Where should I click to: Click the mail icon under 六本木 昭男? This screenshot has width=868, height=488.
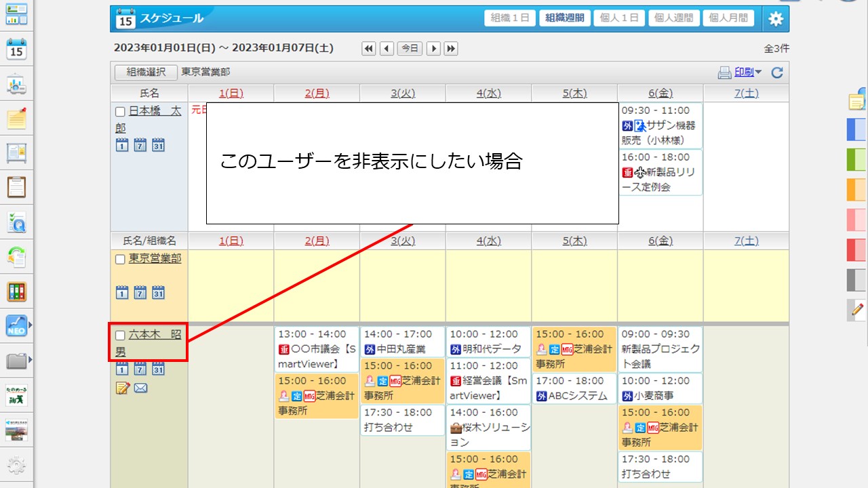click(140, 388)
